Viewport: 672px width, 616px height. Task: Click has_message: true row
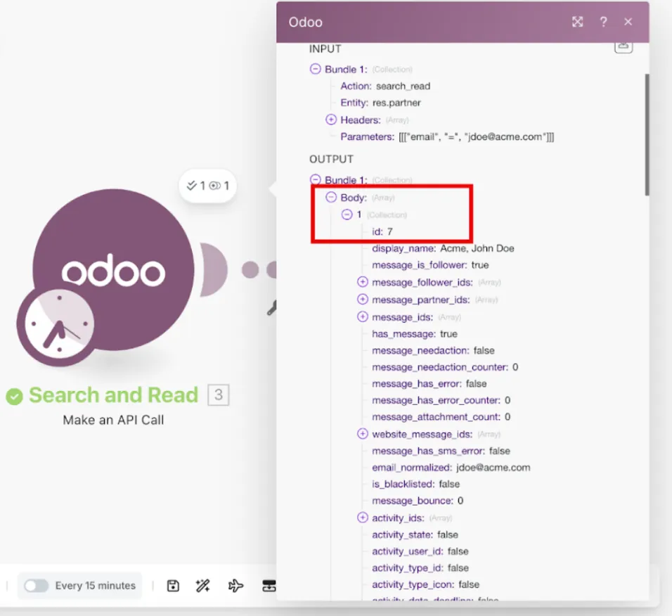pyautogui.click(x=415, y=334)
